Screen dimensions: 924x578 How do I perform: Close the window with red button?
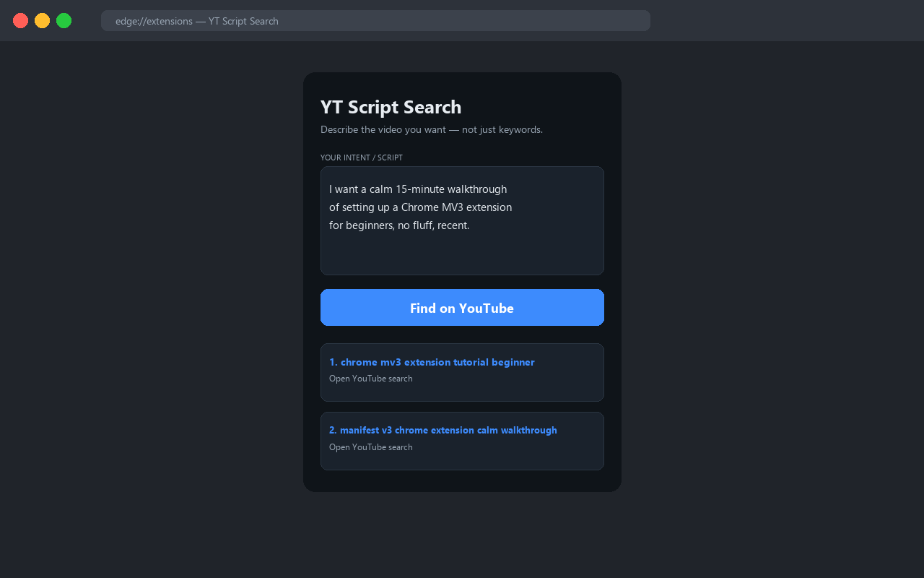20,20
